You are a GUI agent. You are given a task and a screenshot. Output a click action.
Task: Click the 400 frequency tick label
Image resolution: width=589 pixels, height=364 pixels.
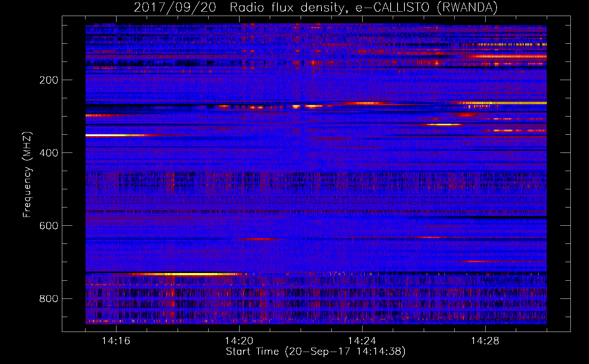pyautogui.click(x=48, y=153)
